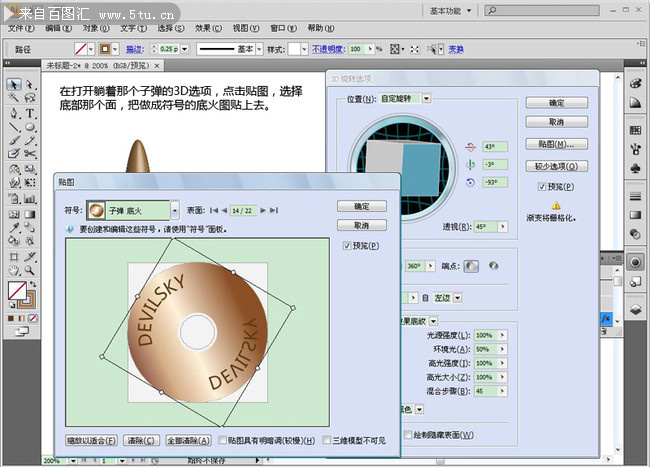Image resolution: width=650 pixels, height=467 pixels.
Task: Expand the 位置 自定旋转 dropdown
Action: [x=427, y=98]
